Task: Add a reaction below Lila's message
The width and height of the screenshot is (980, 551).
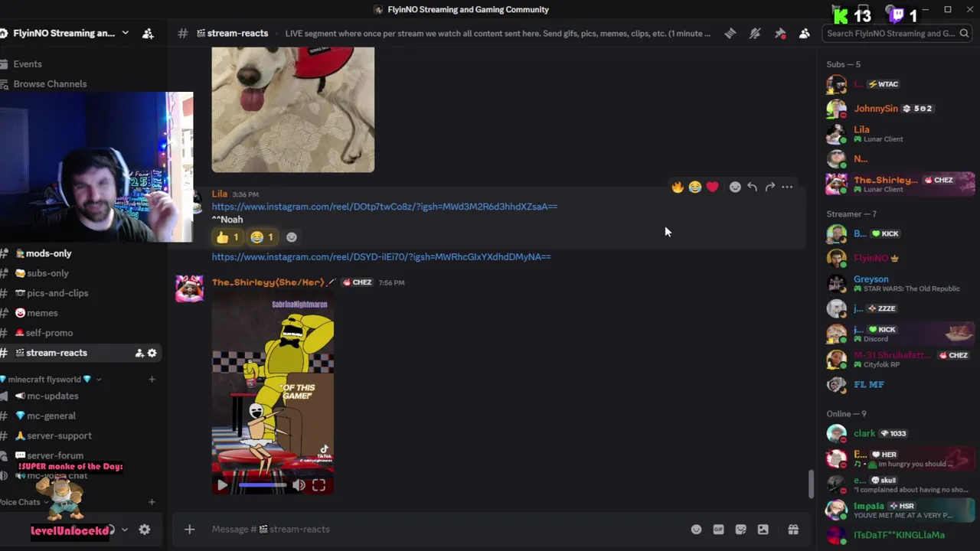Action: point(292,237)
